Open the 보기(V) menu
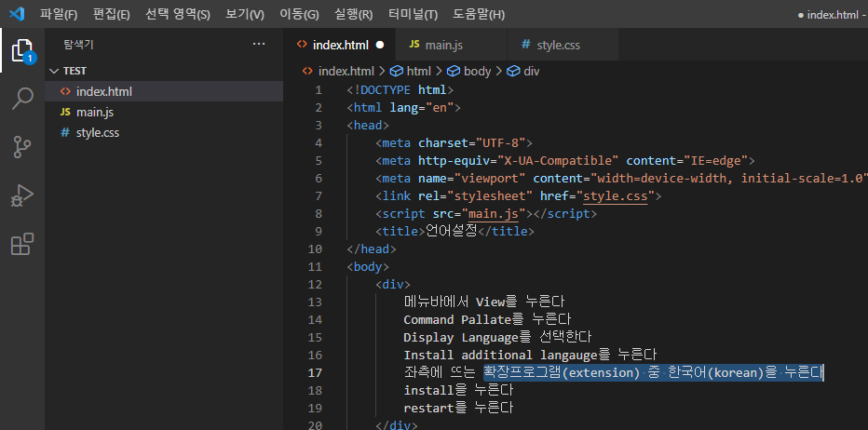The width and height of the screenshot is (868, 430). coord(245,14)
